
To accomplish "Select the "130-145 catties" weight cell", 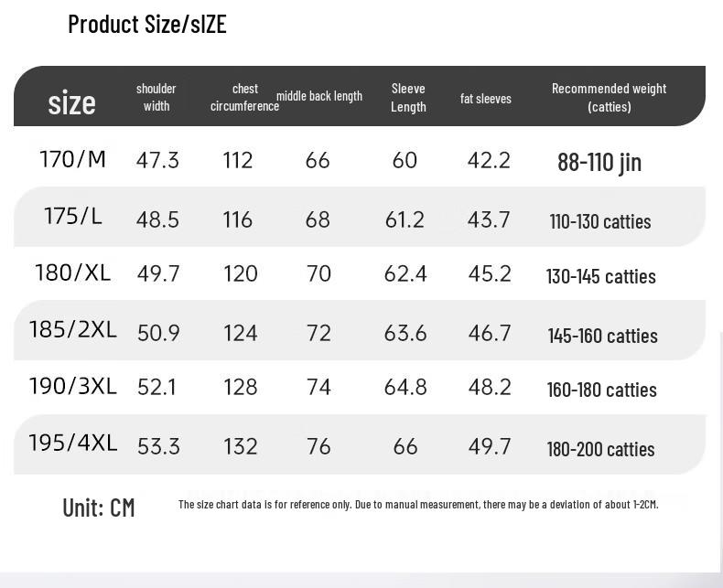I will click(600, 276).
